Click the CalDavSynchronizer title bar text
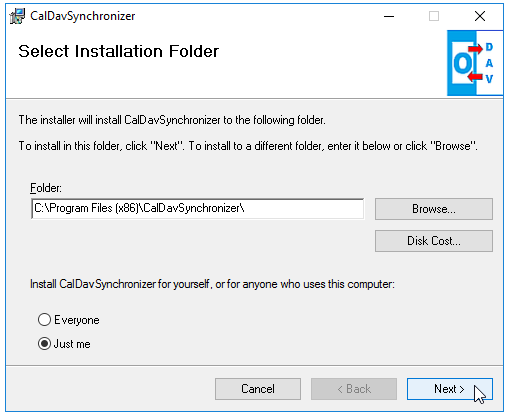 click(x=83, y=16)
